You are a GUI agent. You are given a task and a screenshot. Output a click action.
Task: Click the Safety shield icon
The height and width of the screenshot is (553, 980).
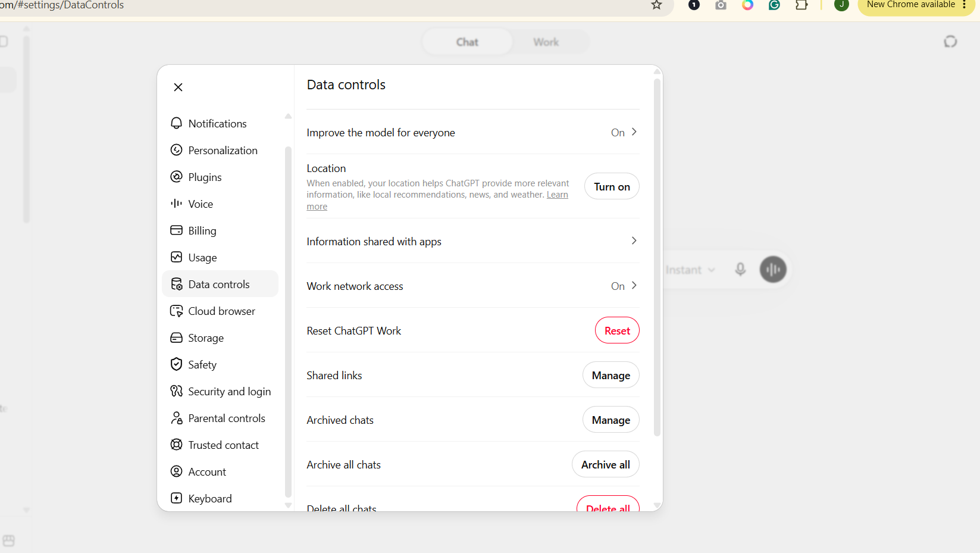click(176, 364)
